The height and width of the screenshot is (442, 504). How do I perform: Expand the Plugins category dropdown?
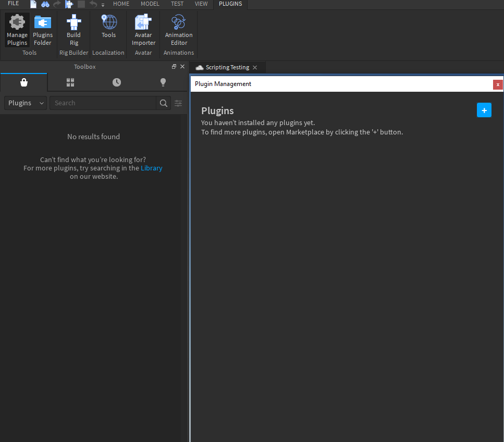[x=26, y=103]
